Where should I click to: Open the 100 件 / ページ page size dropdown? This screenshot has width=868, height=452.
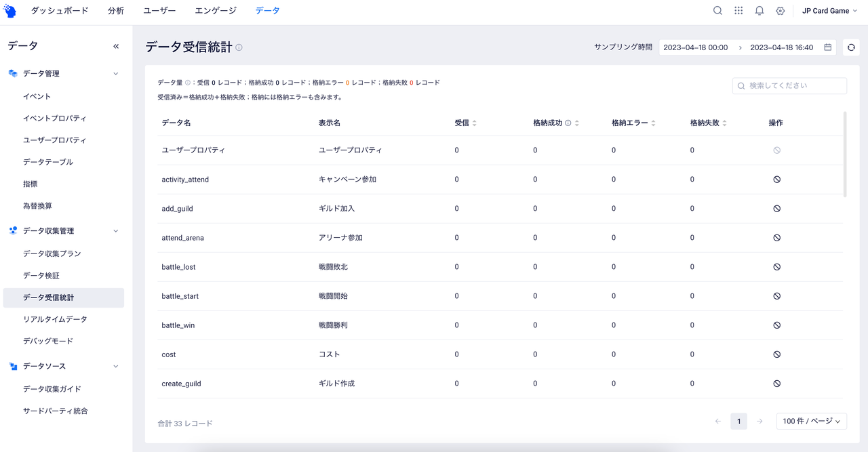(x=812, y=422)
